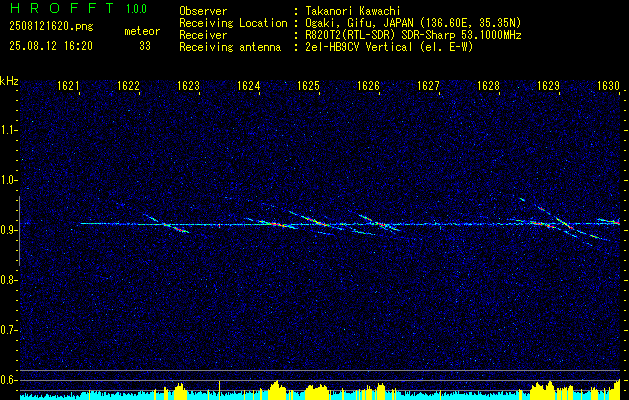The width and height of the screenshot is (629, 400).
Task: Click time marker 1630
Action: coord(609,86)
